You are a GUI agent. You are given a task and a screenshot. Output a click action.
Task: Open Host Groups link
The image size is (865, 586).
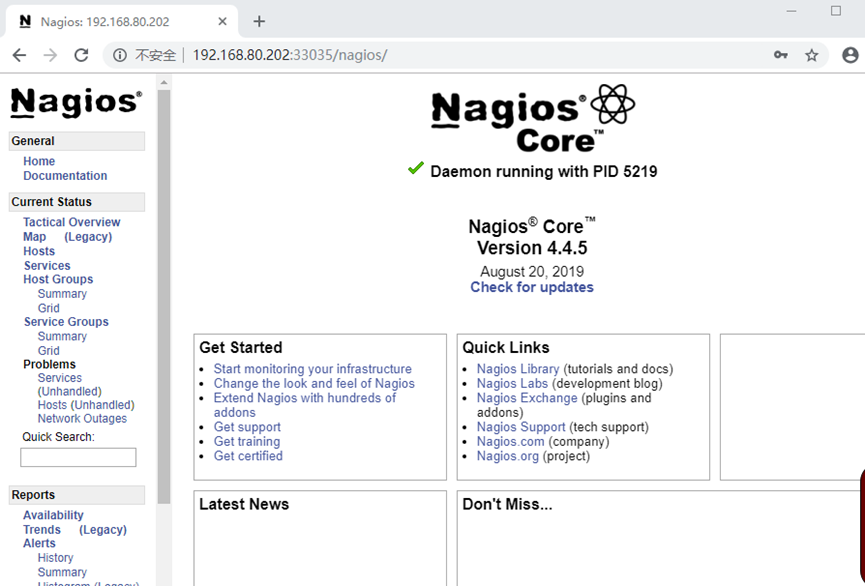[58, 279]
